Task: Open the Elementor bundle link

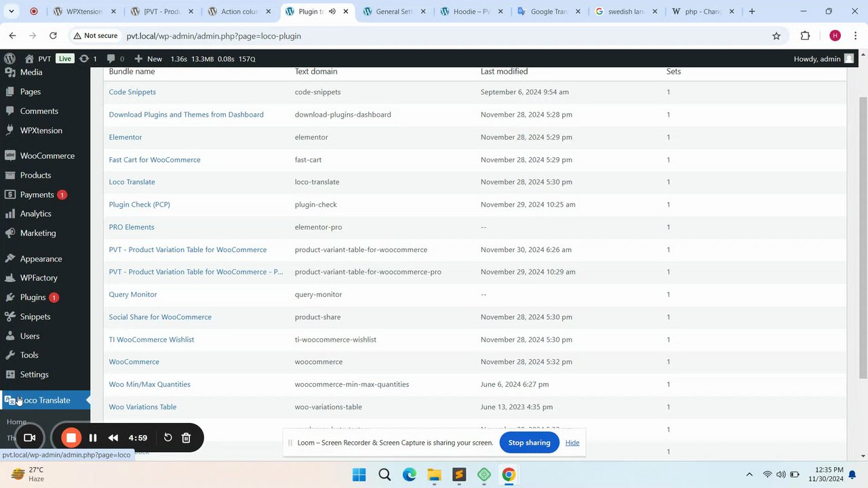Action: 125,137
